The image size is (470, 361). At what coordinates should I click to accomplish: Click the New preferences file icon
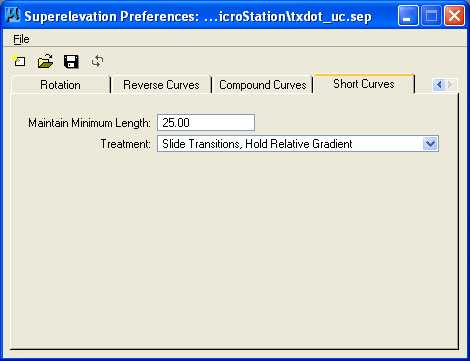pyautogui.click(x=19, y=61)
